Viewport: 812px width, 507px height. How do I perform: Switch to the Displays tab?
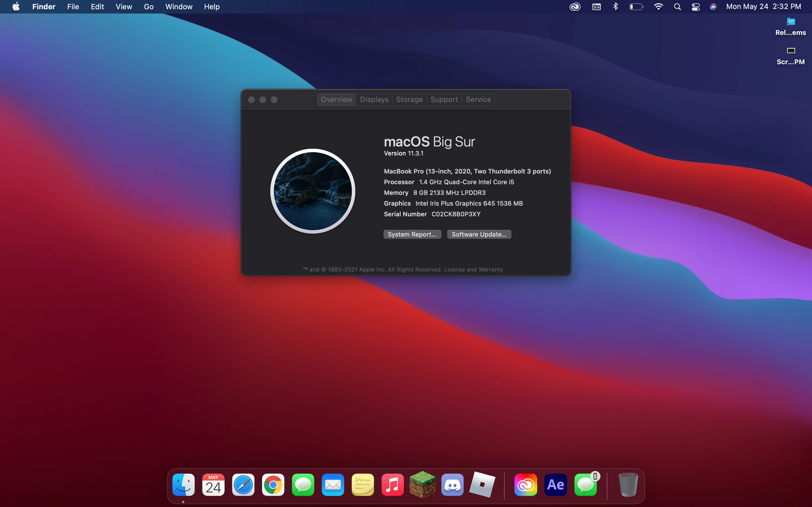pyautogui.click(x=374, y=100)
